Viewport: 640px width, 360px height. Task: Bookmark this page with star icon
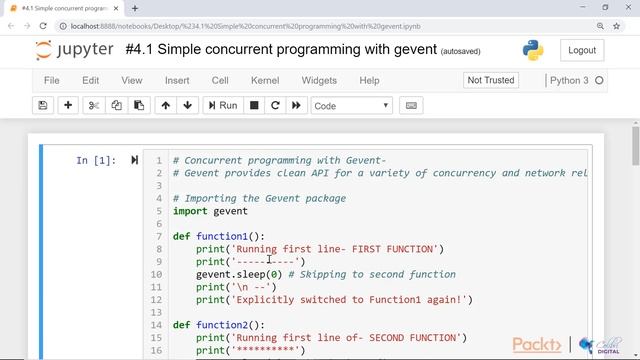click(616, 26)
